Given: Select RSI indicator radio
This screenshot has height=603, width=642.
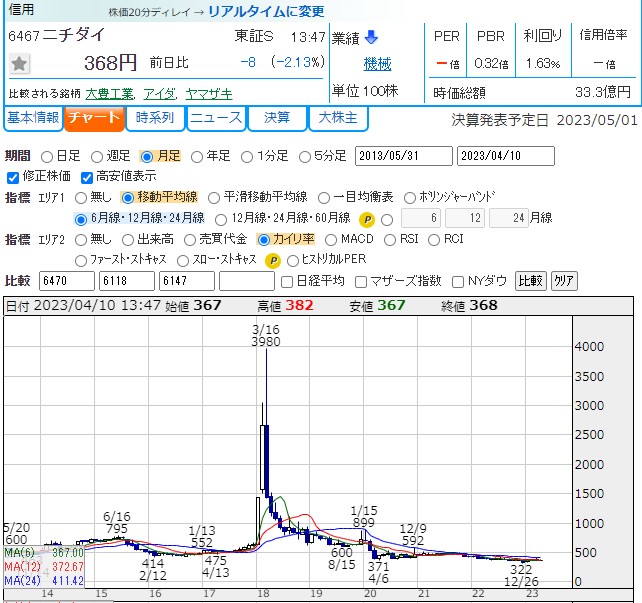Looking at the screenshot, I should pyautogui.click(x=390, y=240).
